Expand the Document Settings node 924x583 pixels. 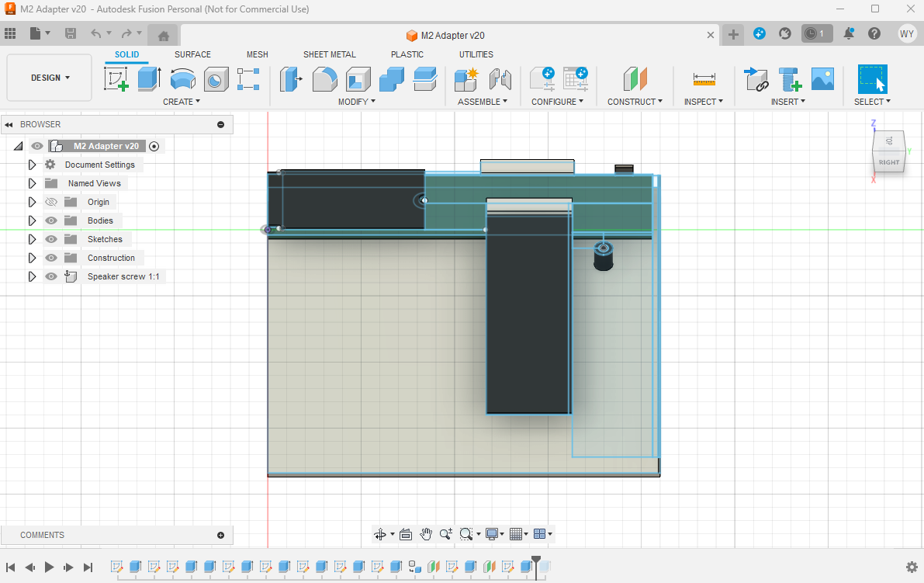click(x=33, y=165)
